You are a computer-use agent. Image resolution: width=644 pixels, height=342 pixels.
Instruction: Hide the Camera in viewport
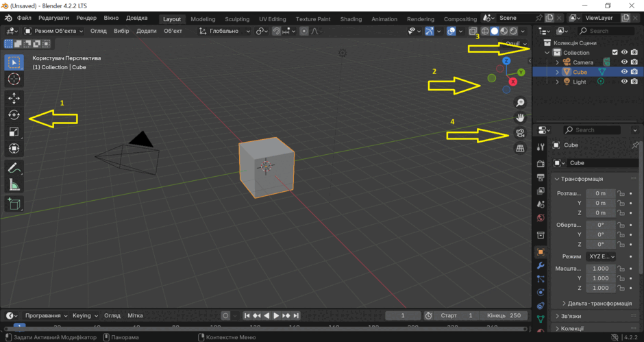tap(624, 62)
